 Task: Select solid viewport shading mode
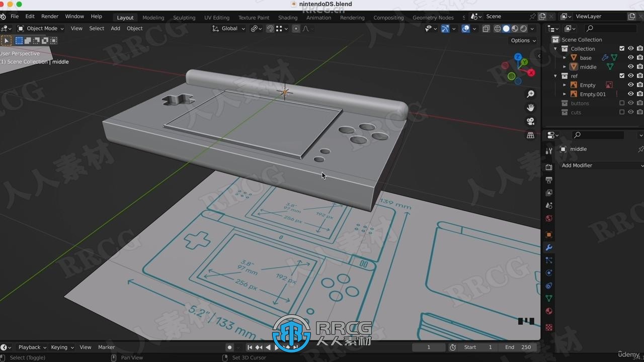click(x=506, y=29)
